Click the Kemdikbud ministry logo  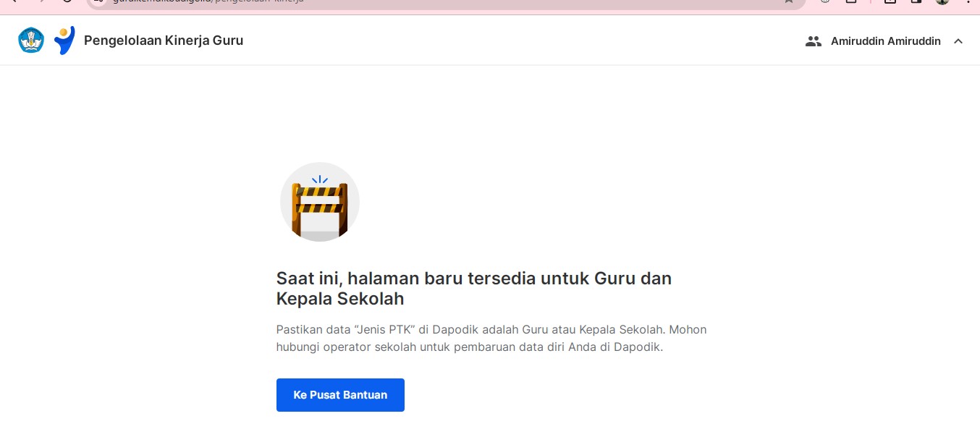point(31,41)
